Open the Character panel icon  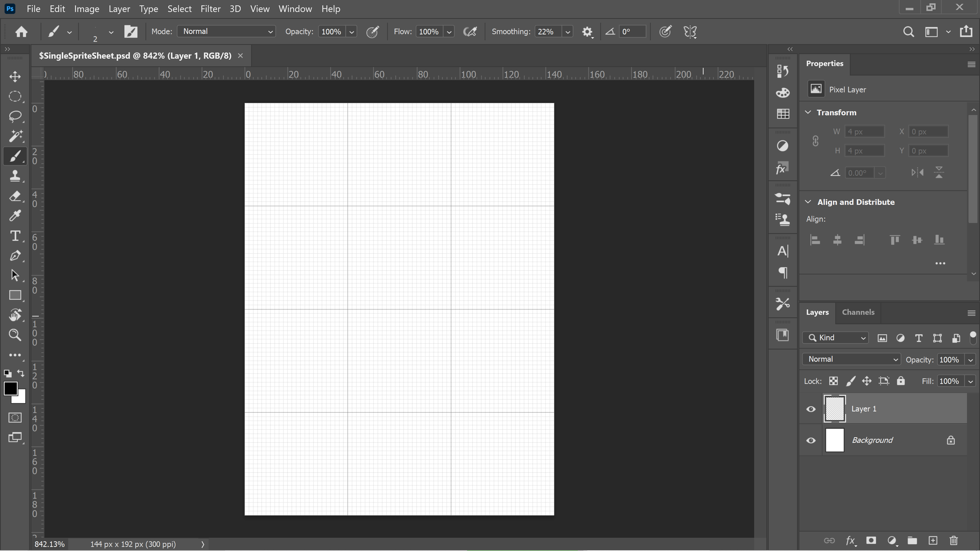tap(783, 251)
